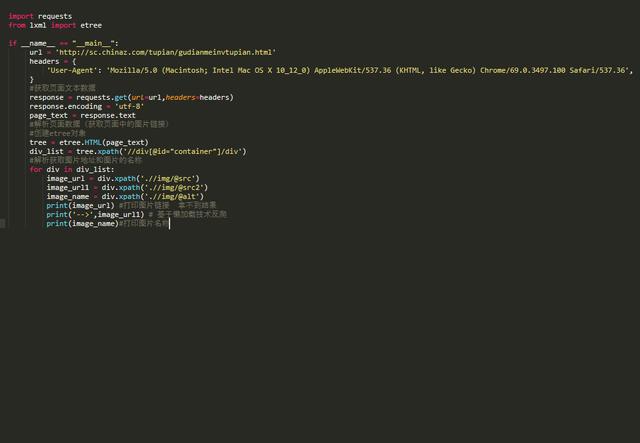Select the 'User-Agent' dictionary key

(72, 70)
